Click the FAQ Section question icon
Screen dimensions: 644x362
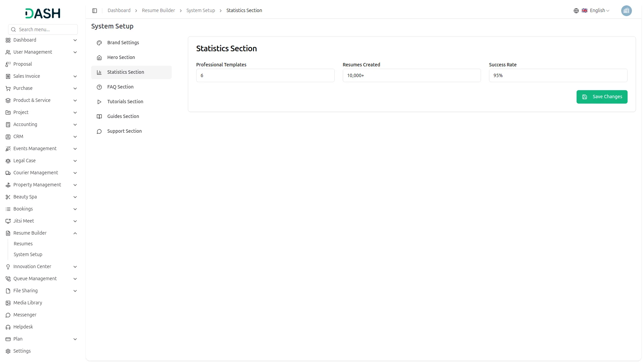[x=99, y=87]
